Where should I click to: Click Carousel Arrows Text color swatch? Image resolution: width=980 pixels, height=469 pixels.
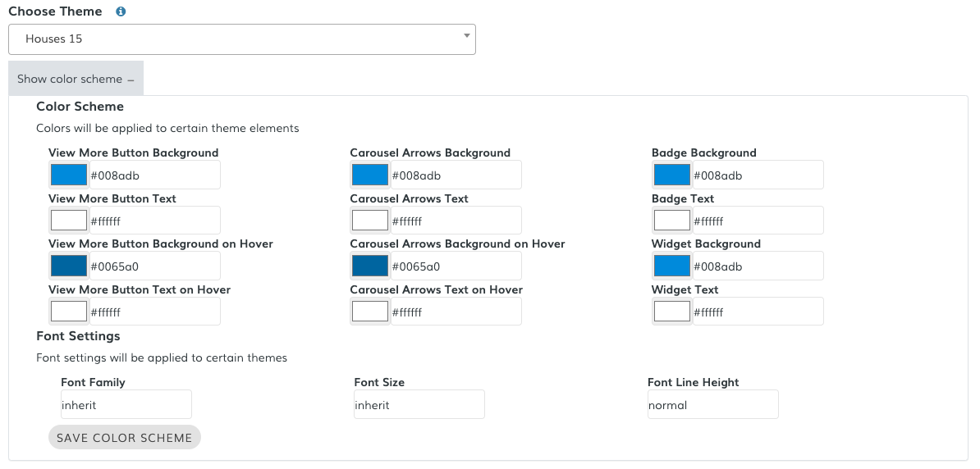click(370, 221)
